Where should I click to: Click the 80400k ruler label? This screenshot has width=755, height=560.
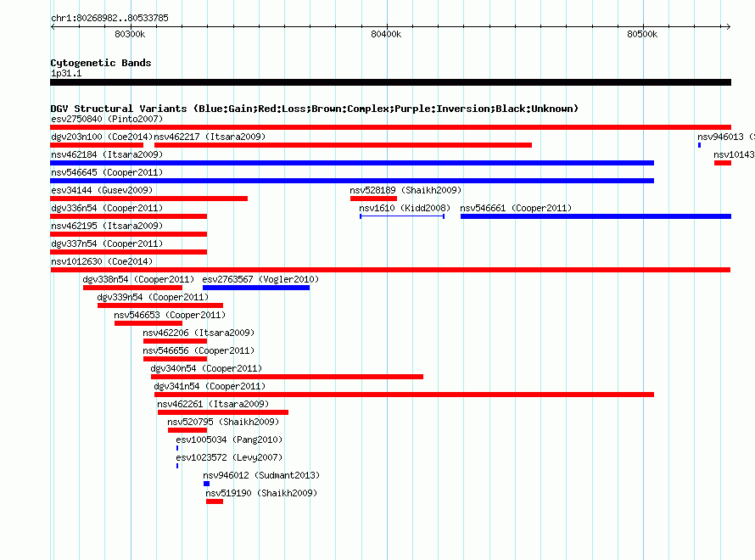[x=386, y=34]
